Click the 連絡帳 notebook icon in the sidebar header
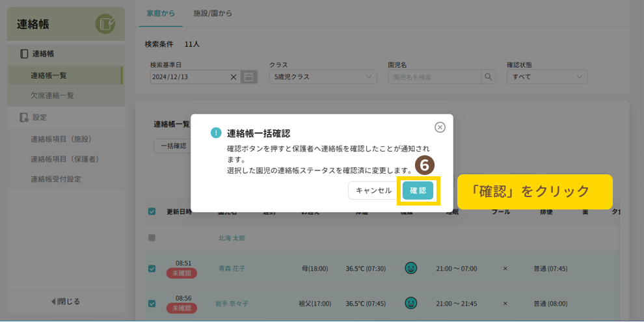This screenshot has height=322, width=644. 105,25
